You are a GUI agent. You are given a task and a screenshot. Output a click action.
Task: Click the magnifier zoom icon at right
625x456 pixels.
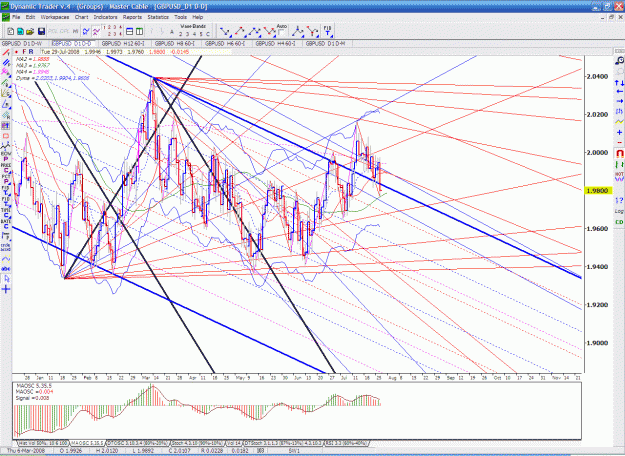tap(619, 61)
